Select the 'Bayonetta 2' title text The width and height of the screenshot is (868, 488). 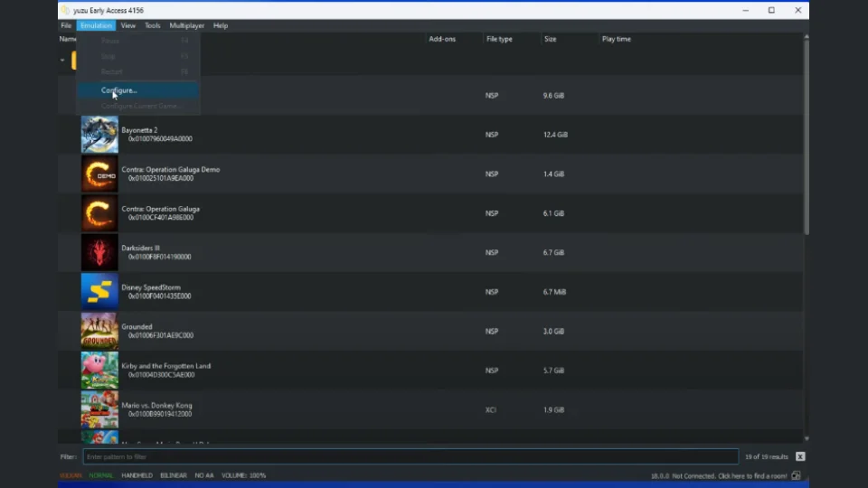point(139,130)
